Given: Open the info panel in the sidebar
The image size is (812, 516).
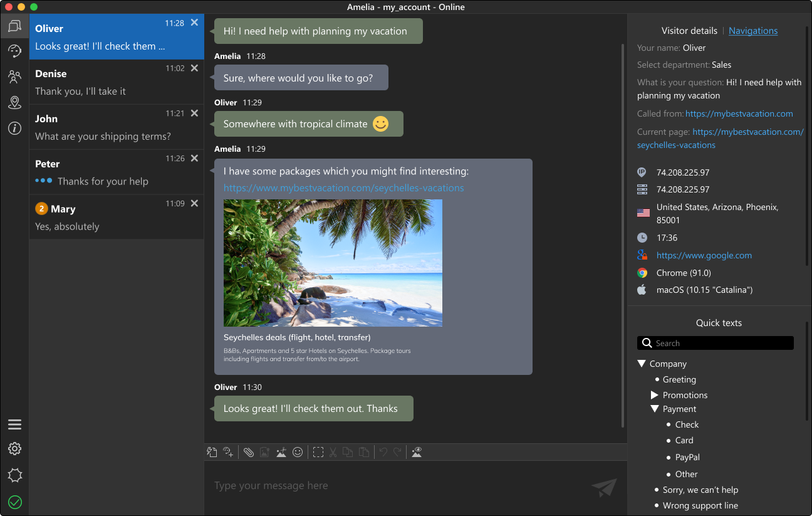Looking at the screenshot, I should pyautogui.click(x=14, y=129).
